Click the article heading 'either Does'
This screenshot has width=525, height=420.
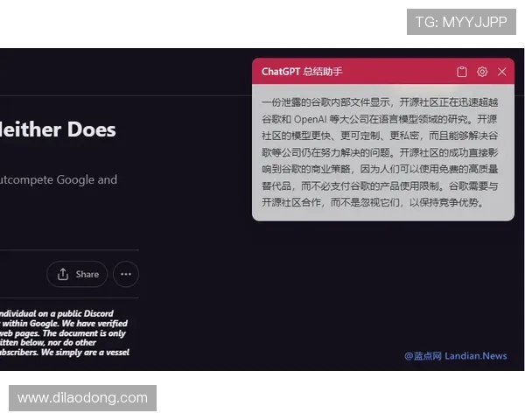point(58,129)
